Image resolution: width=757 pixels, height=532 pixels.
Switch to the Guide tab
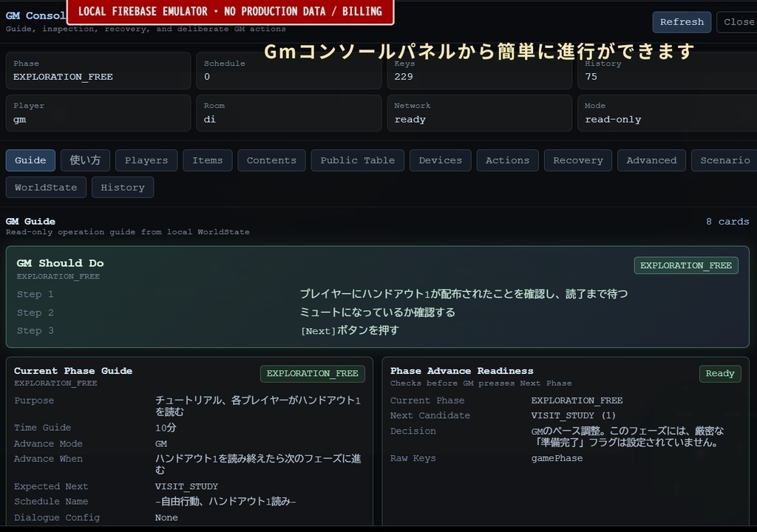click(30, 160)
